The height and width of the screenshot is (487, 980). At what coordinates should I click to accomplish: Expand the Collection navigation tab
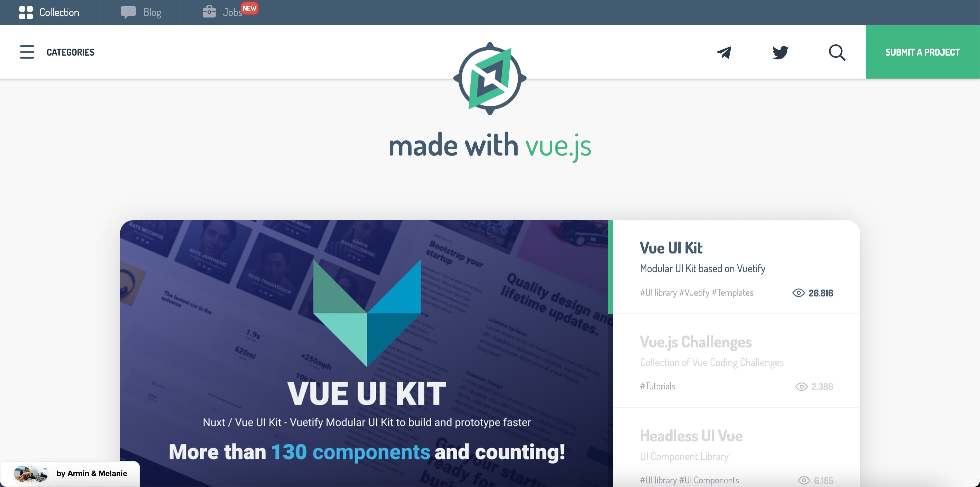tap(49, 11)
